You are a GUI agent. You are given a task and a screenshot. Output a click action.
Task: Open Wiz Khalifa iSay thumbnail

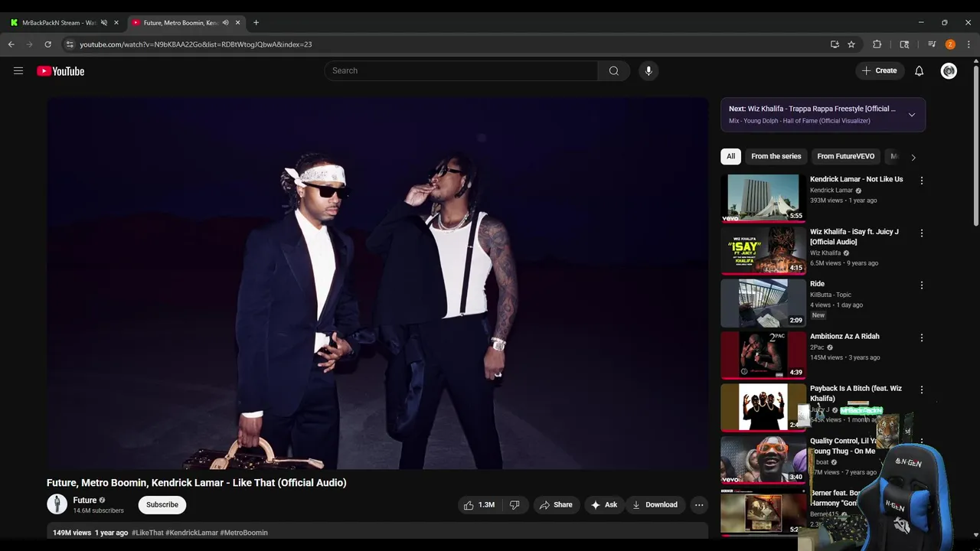pyautogui.click(x=763, y=250)
